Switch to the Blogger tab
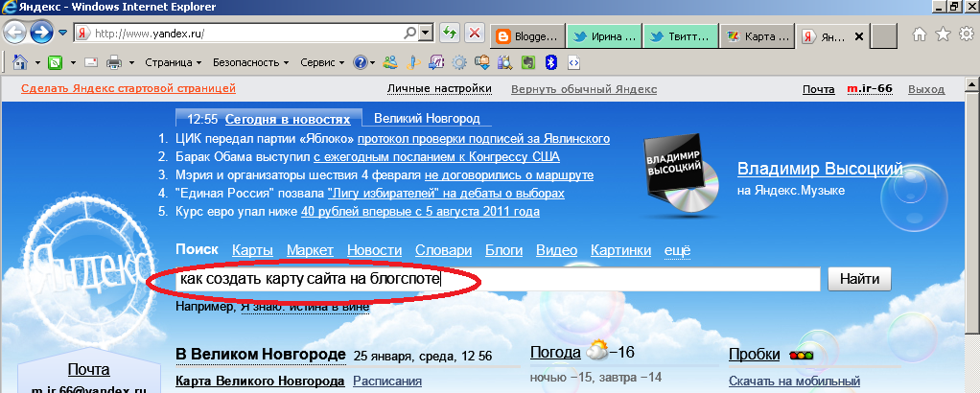 click(x=527, y=36)
